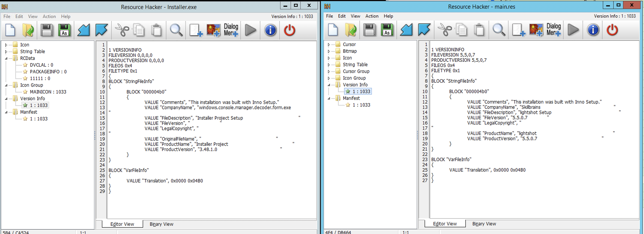Open Action menu in Installer.exe window
This screenshot has height=234, width=644.
(49, 16)
